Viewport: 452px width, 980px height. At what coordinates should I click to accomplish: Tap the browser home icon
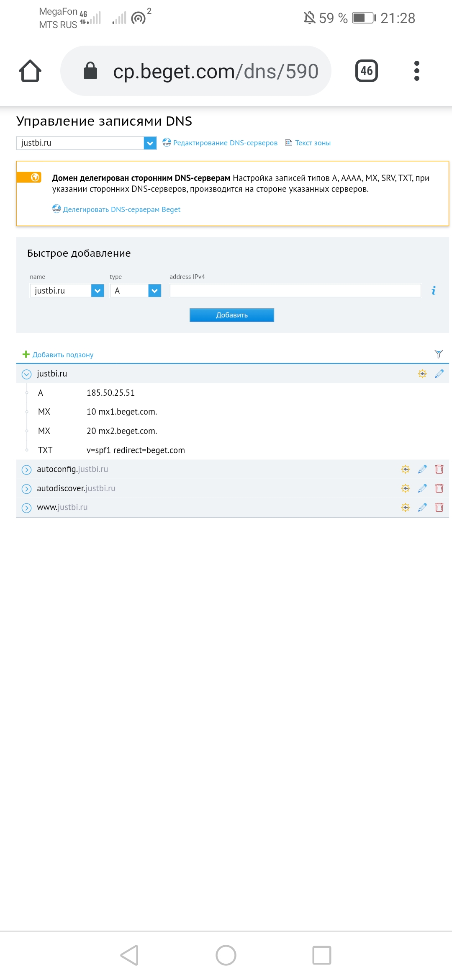(30, 71)
